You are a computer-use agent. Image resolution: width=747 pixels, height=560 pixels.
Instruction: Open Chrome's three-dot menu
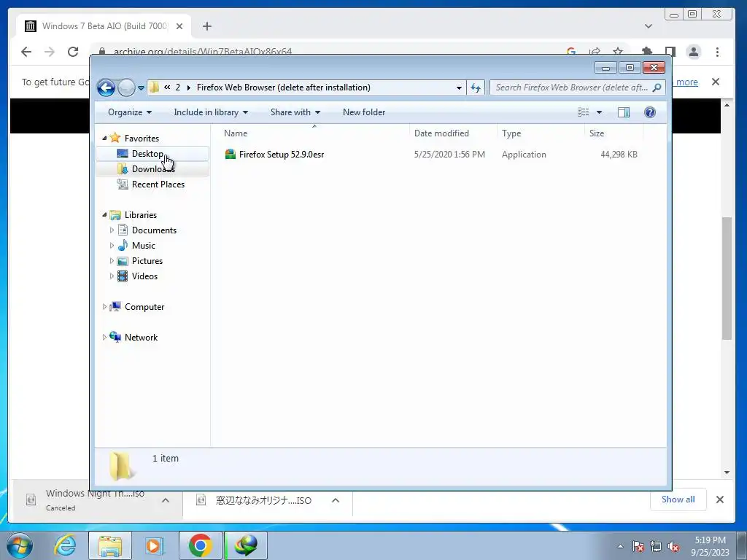(717, 52)
